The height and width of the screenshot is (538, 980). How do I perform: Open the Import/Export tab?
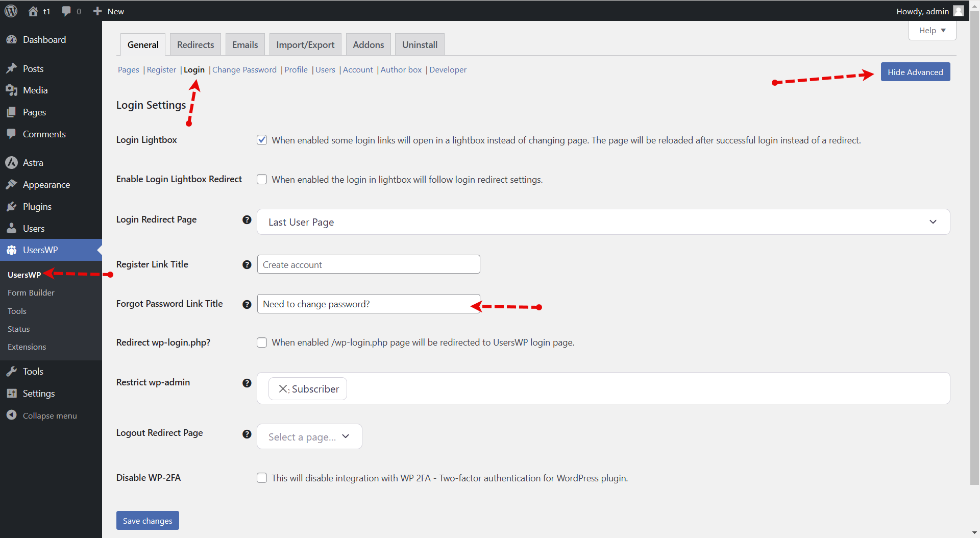[305, 45]
